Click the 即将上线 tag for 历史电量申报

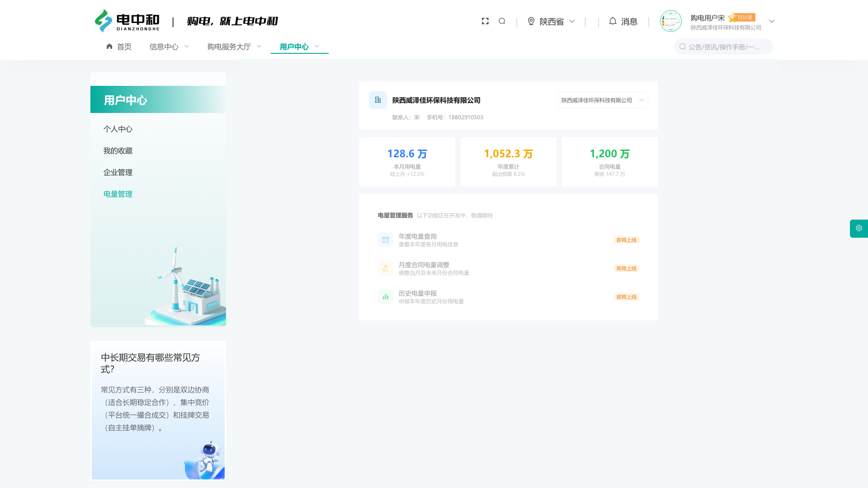tap(627, 297)
